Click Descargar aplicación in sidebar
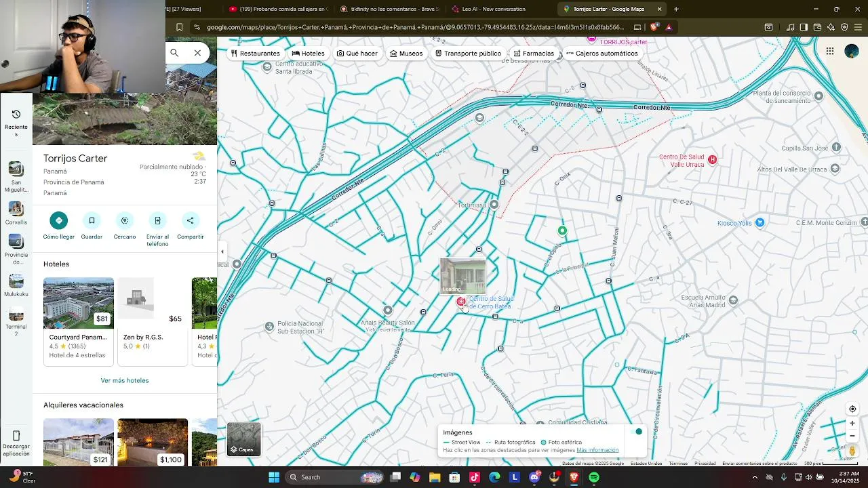The height and width of the screenshot is (488, 868). [x=16, y=443]
